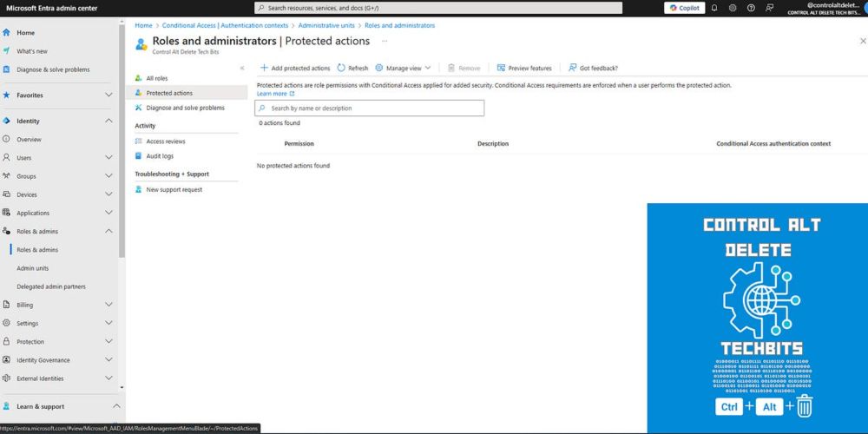Viewport: 868px width, 434px height.
Task: Go to Conditional Access Authentication contexts breadcrumb
Action: pyautogui.click(x=225, y=25)
